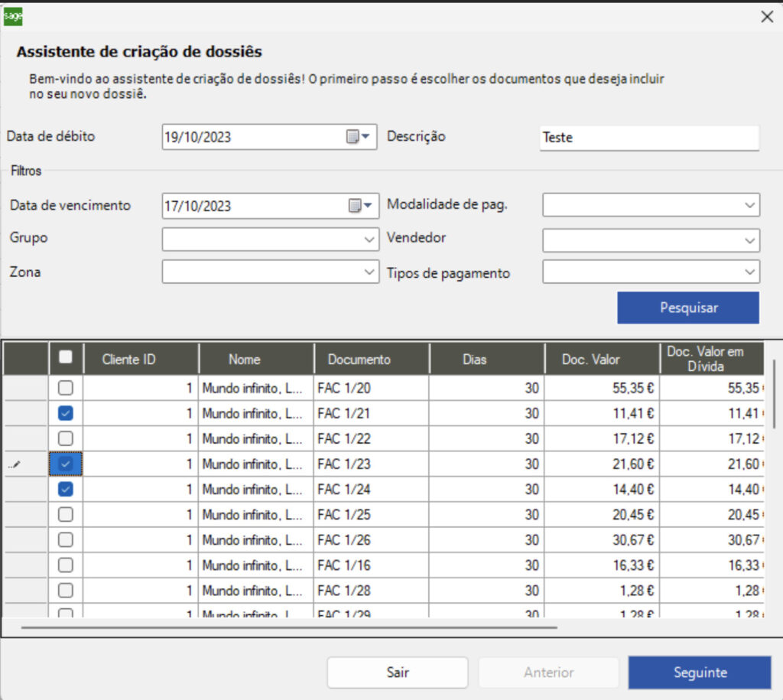Open calendar picker for Data de débito

358,137
